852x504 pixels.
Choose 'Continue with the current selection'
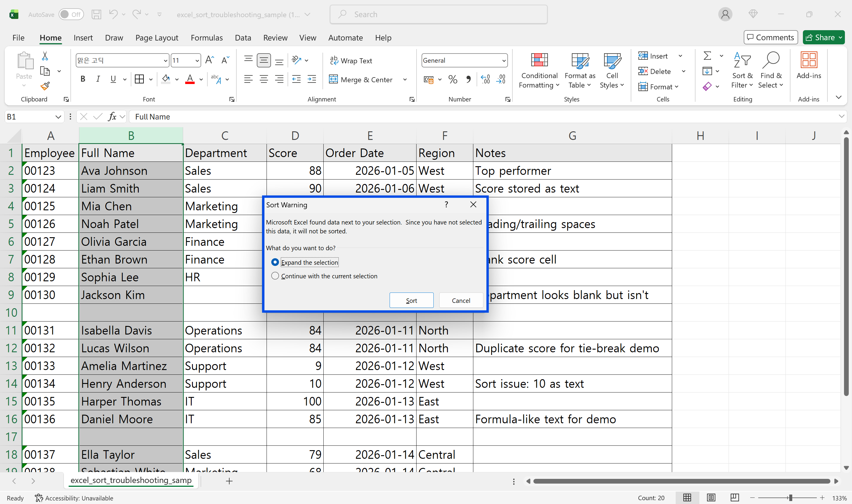275,276
